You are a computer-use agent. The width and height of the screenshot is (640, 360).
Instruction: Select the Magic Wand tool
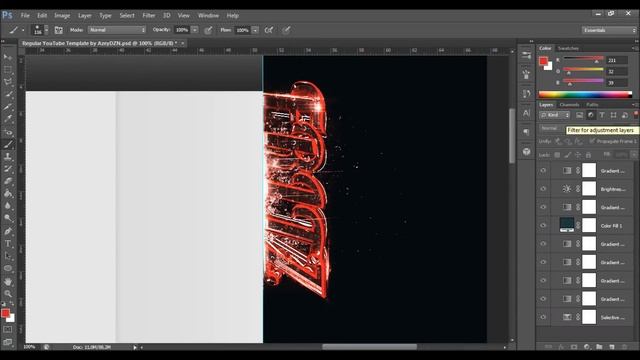pyautogui.click(x=8, y=94)
